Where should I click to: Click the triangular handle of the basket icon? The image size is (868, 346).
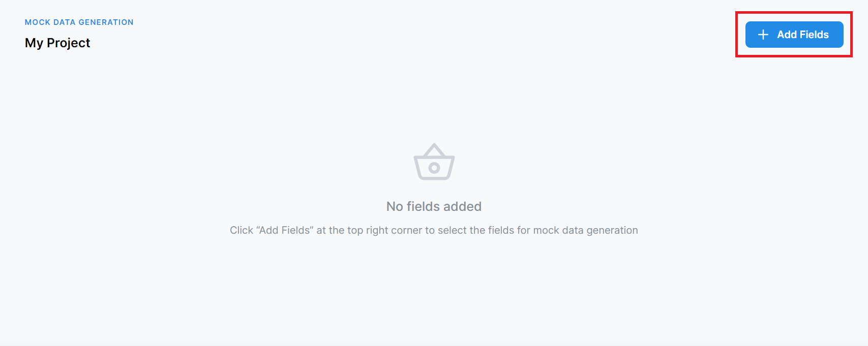tap(434, 149)
